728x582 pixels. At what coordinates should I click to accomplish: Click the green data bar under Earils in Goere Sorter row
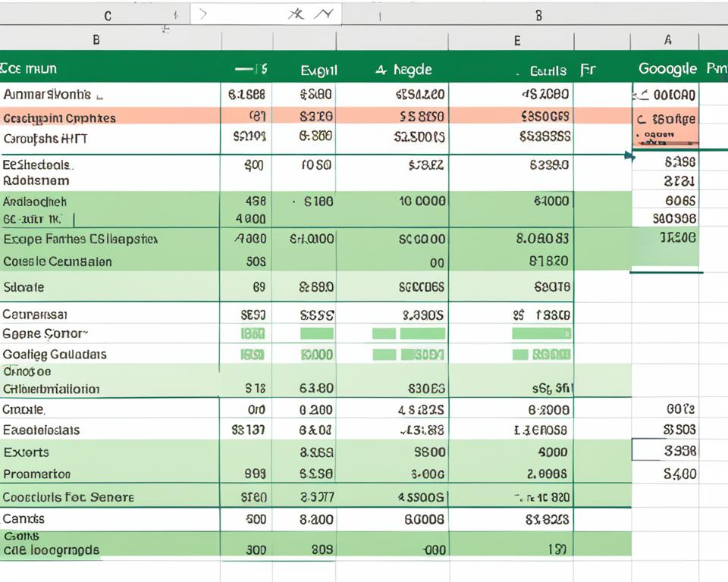541,333
